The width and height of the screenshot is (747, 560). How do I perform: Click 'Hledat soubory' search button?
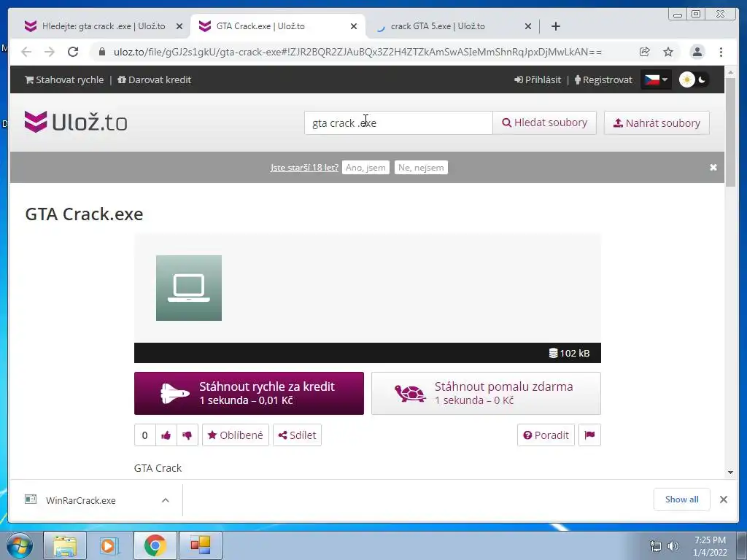click(x=544, y=122)
